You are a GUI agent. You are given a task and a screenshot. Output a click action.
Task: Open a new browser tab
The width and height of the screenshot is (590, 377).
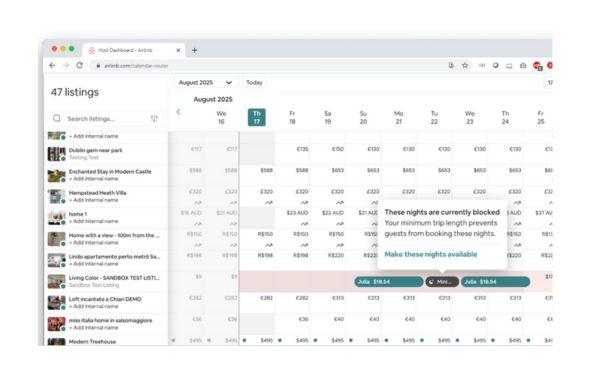point(195,50)
